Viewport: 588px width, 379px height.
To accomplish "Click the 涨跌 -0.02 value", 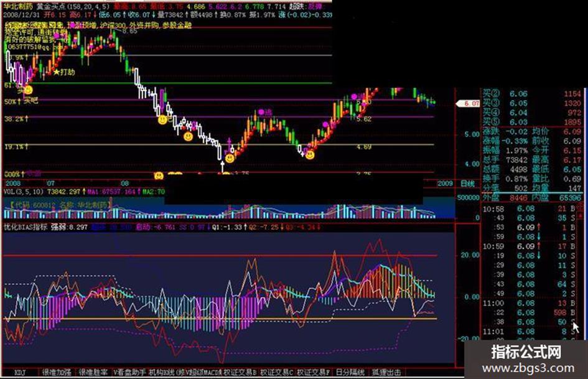I will coord(516,132).
